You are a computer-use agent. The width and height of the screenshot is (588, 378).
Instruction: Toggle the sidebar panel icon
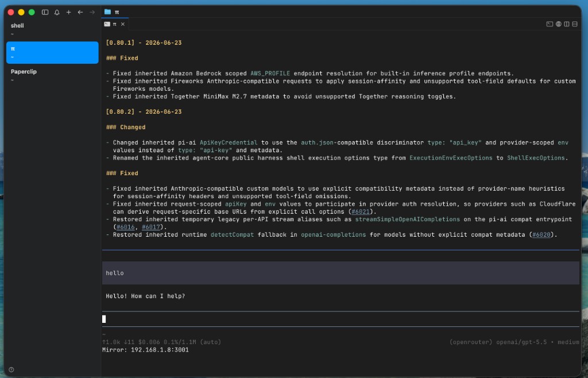[x=45, y=13]
